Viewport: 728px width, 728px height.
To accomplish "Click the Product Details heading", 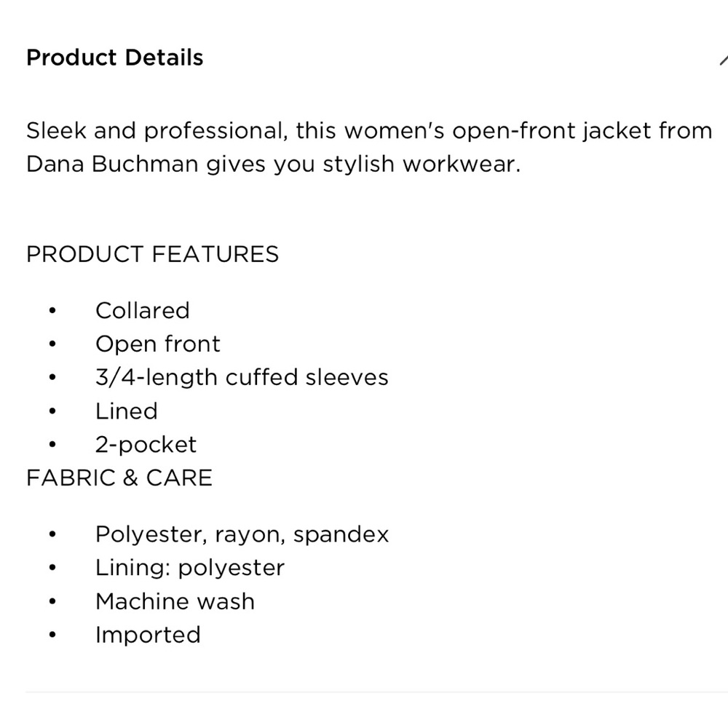I will (x=115, y=58).
